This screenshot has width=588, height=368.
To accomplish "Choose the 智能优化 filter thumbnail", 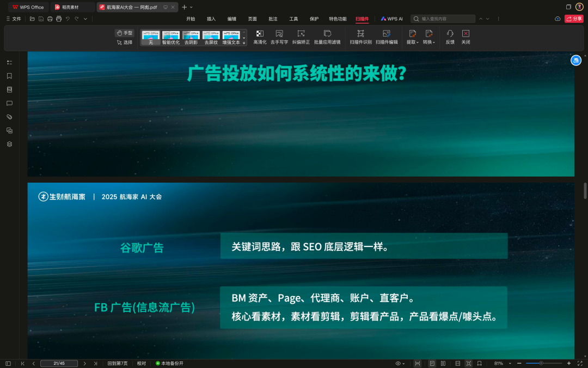I will click(170, 38).
